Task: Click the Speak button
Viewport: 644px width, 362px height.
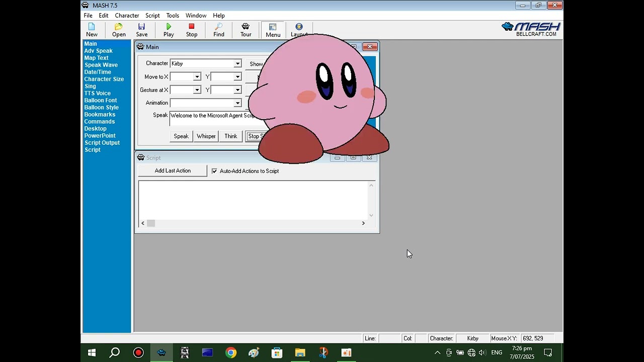Action: tap(181, 136)
